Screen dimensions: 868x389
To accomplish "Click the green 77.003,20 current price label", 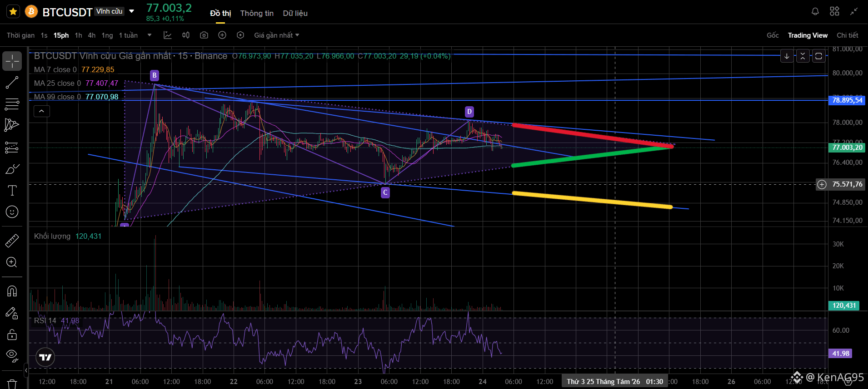I will 847,148.
